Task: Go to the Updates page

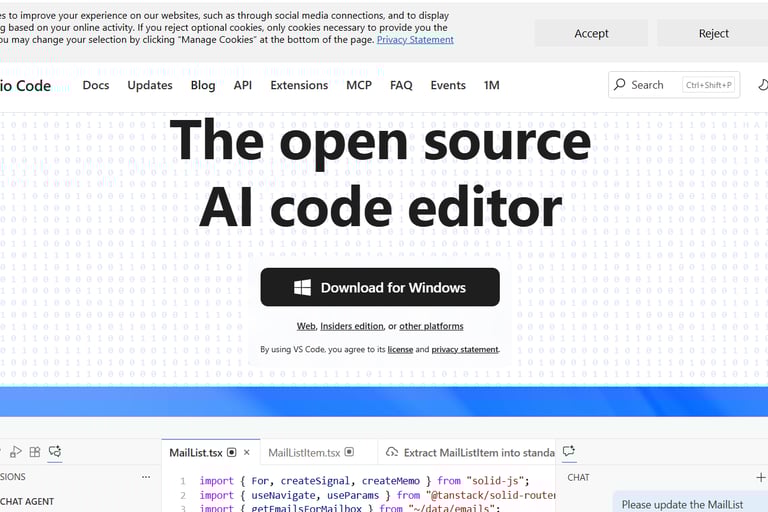Action: [150, 85]
